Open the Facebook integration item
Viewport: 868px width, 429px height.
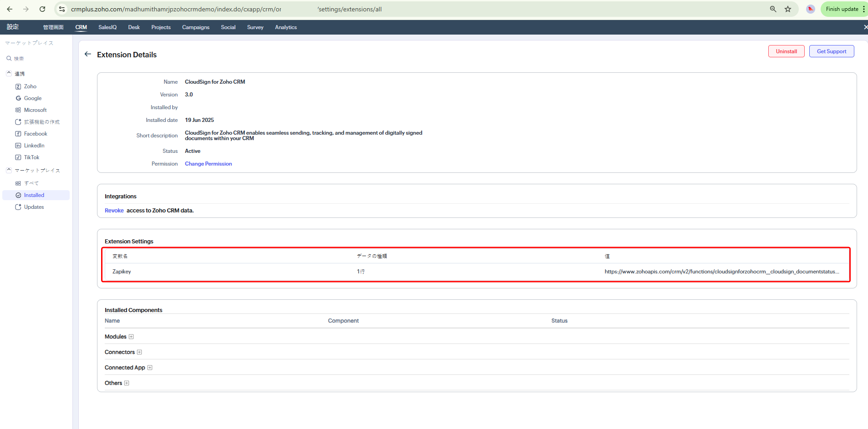click(36, 134)
